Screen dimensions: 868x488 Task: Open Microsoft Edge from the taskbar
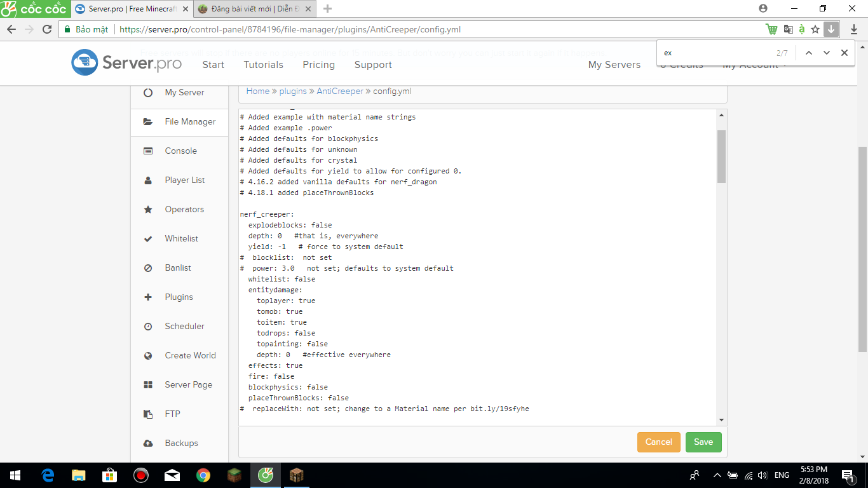48,475
